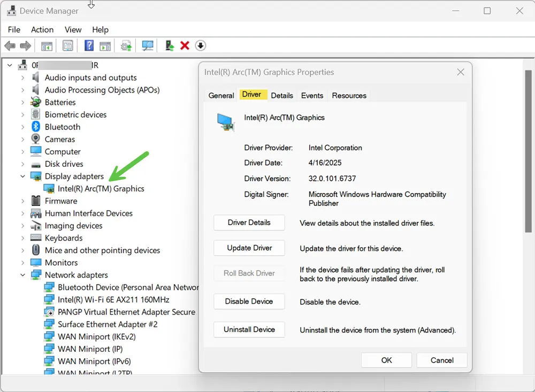Screen dimensions: 535x392
Task: Click the Driver Details button
Action: (249, 222)
